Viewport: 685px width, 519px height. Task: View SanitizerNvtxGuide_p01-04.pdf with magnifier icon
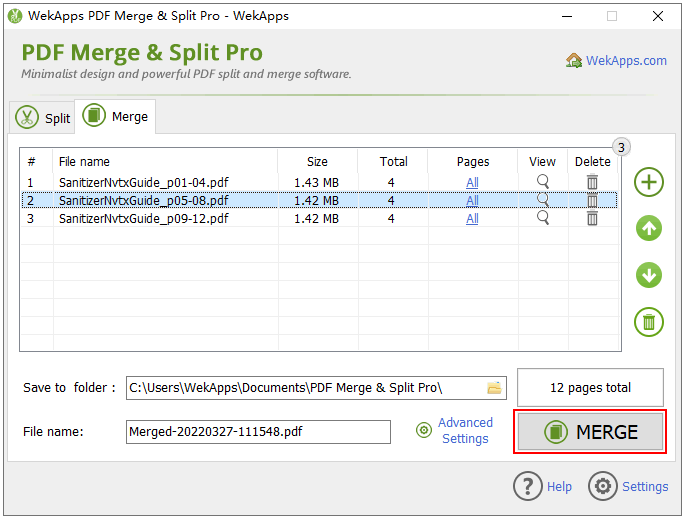[x=543, y=181]
